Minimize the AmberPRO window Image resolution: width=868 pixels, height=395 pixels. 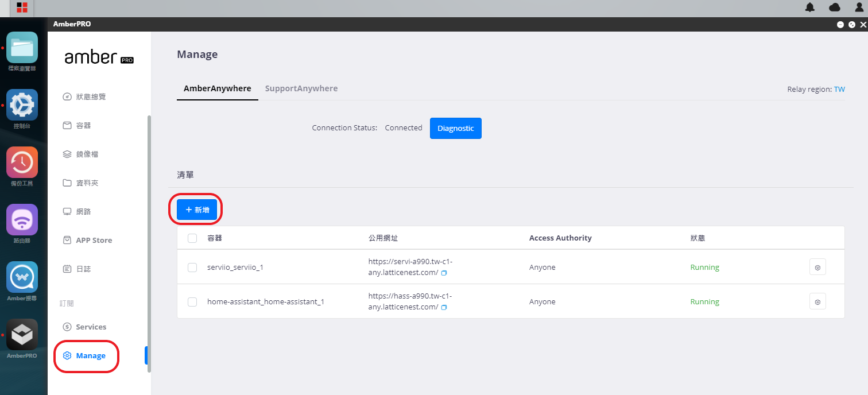(x=840, y=25)
